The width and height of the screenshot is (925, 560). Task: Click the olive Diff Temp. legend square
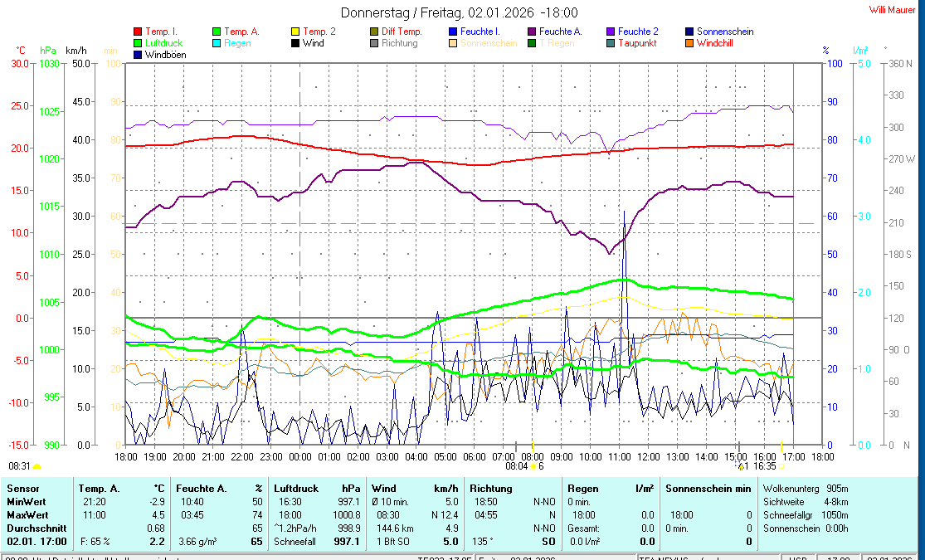tap(374, 32)
